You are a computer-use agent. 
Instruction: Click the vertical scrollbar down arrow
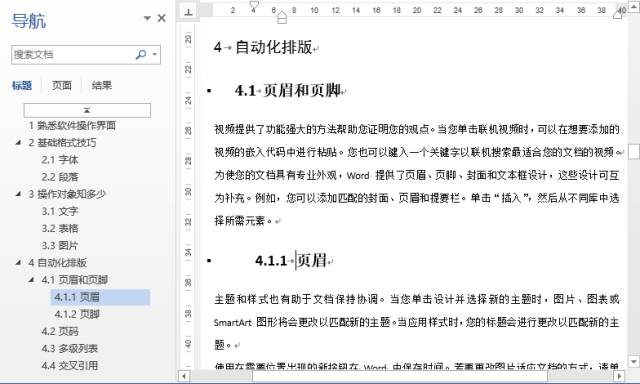(633, 362)
